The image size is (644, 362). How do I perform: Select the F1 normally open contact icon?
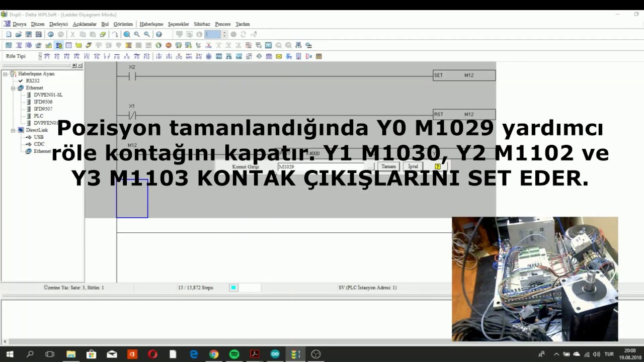pos(47,56)
